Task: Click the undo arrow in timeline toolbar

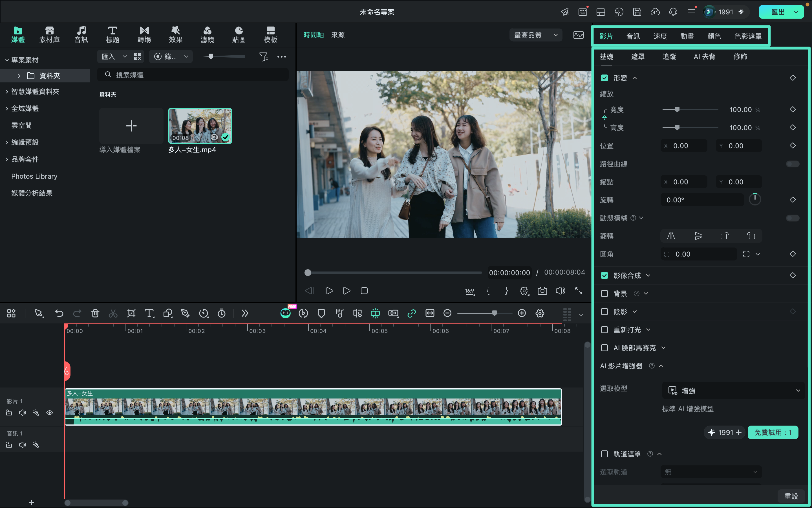Action: pyautogui.click(x=59, y=314)
